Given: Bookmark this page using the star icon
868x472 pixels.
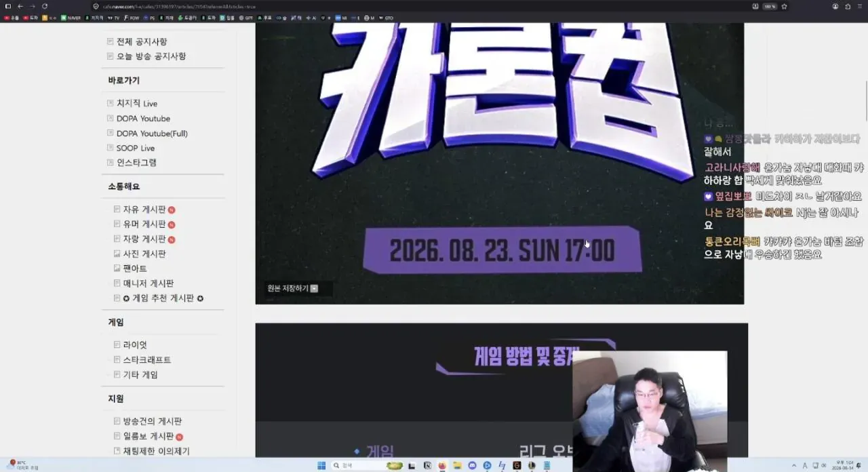Looking at the screenshot, I should pos(785,6).
